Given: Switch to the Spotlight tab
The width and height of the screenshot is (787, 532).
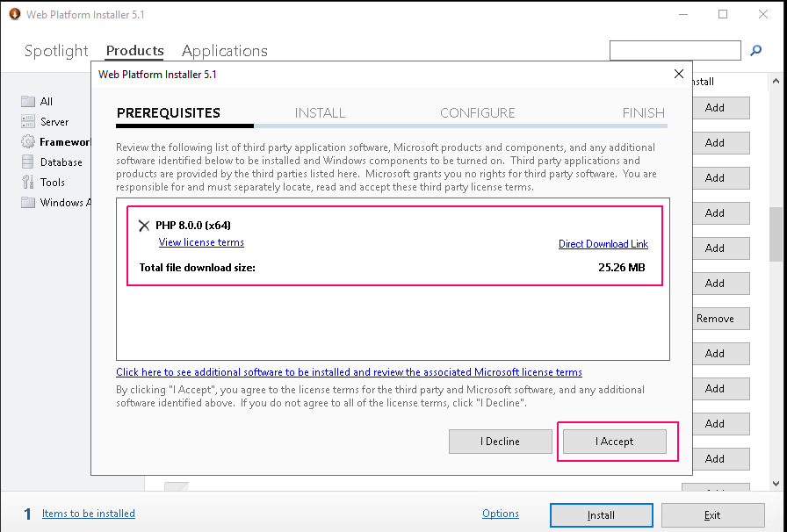Looking at the screenshot, I should pos(56,51).
